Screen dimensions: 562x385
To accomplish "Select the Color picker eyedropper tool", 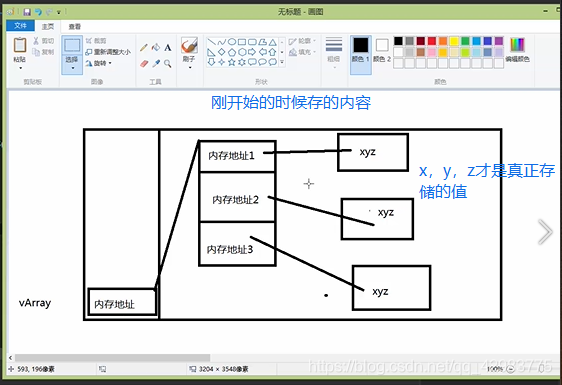I will click(156, 64).
